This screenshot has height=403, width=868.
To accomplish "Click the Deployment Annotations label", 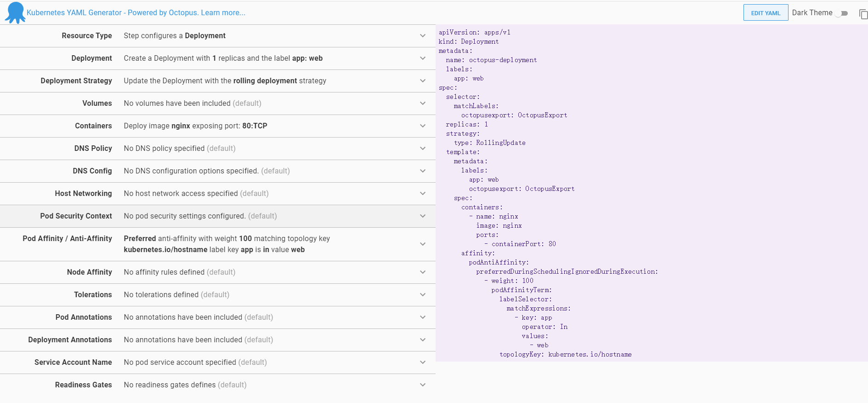I will click(70, 340).
